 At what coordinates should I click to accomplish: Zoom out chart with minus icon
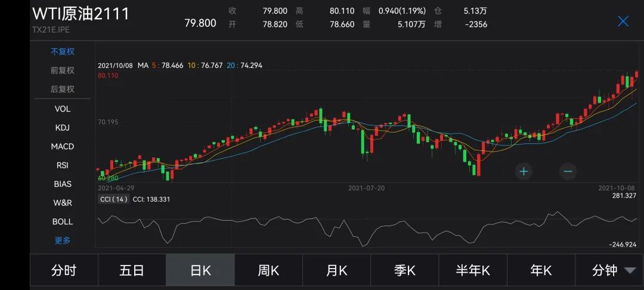point(568,171)
